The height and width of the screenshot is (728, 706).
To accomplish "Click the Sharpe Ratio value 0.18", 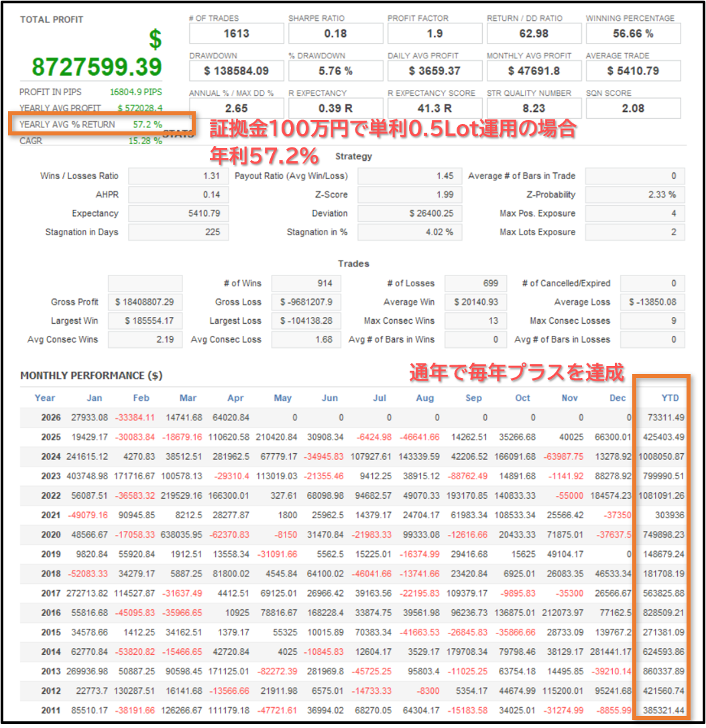I will [336, 34].
